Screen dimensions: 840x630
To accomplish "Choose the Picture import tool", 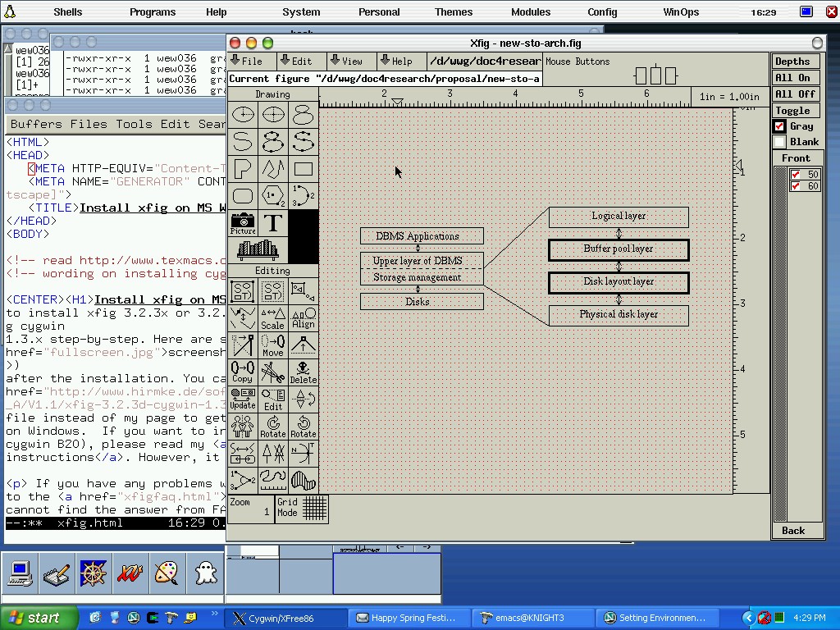I will click(243, 223).
